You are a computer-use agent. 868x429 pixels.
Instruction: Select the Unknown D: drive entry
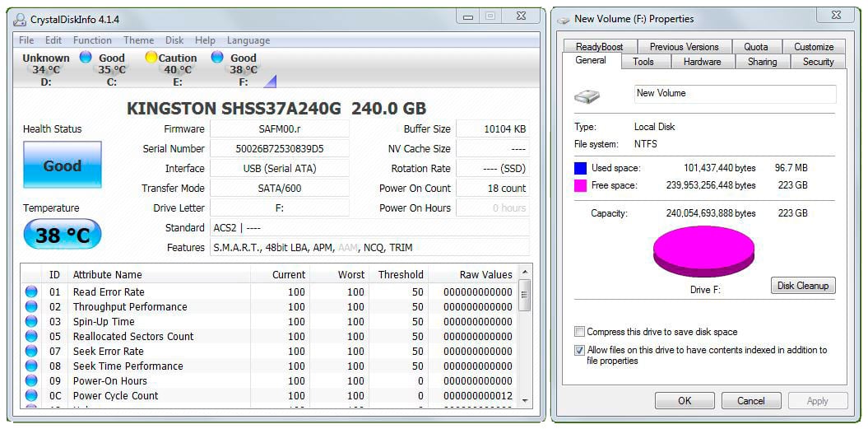46,69
